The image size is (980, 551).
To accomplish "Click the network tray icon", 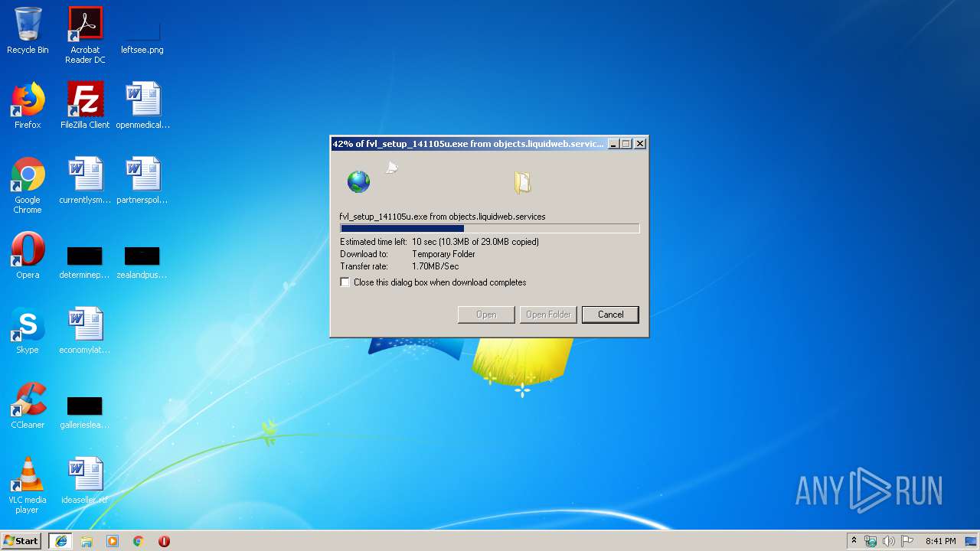I will coord(871,541).
